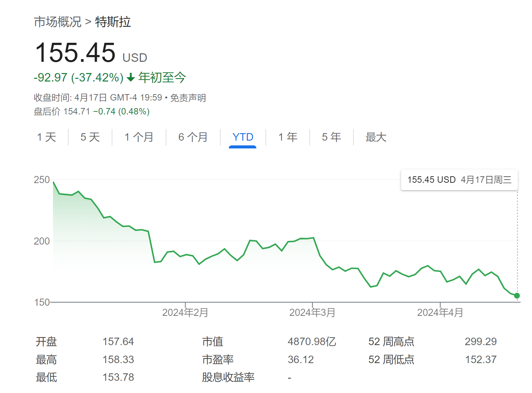The height and width of the screenshot is (393, 532).
Task: Click the 2024年2月 axis label
Action: [x=185, y=312]
